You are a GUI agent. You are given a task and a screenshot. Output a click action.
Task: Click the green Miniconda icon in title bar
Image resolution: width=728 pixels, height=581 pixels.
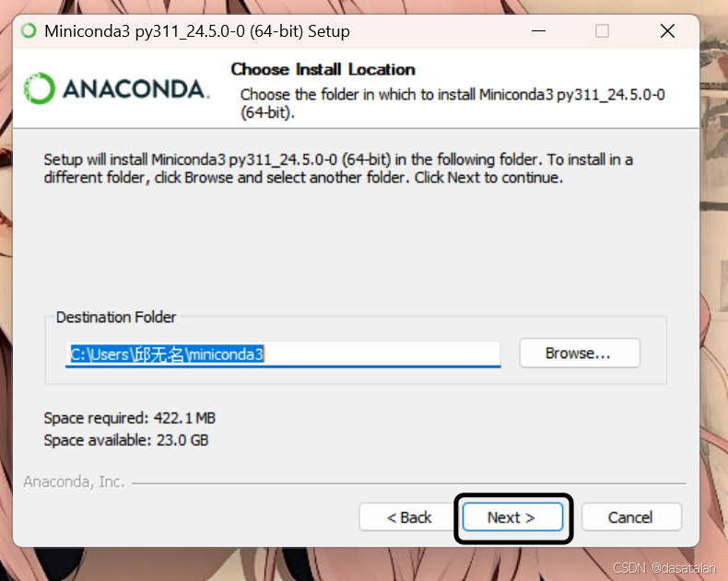click(29, 31)
